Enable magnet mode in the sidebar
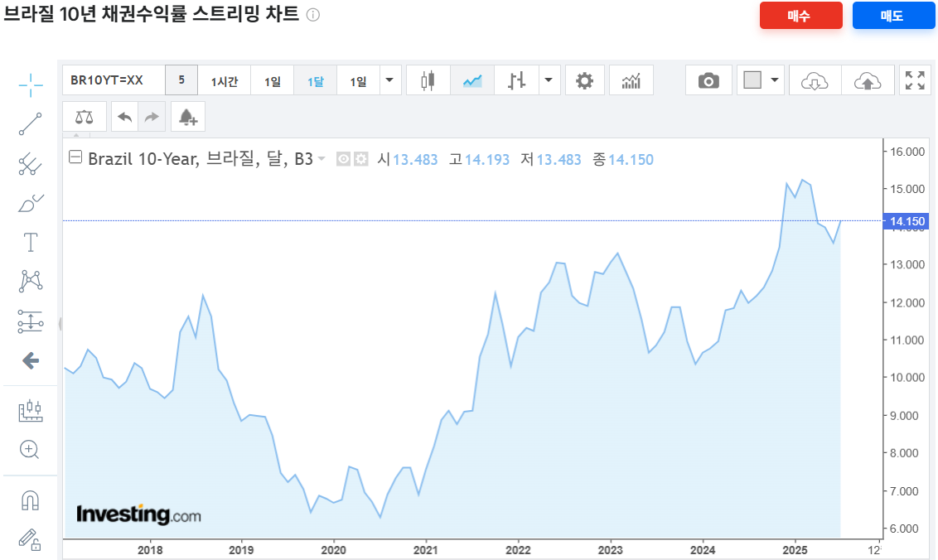This screenshot has height=560, width=938. [30, 499]
